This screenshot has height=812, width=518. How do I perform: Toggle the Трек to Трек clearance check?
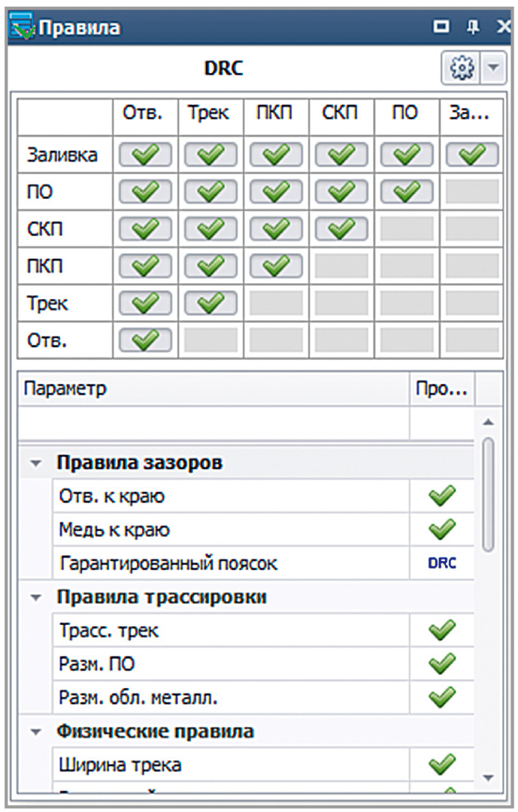pyautogui.click(x=211, y=303)
